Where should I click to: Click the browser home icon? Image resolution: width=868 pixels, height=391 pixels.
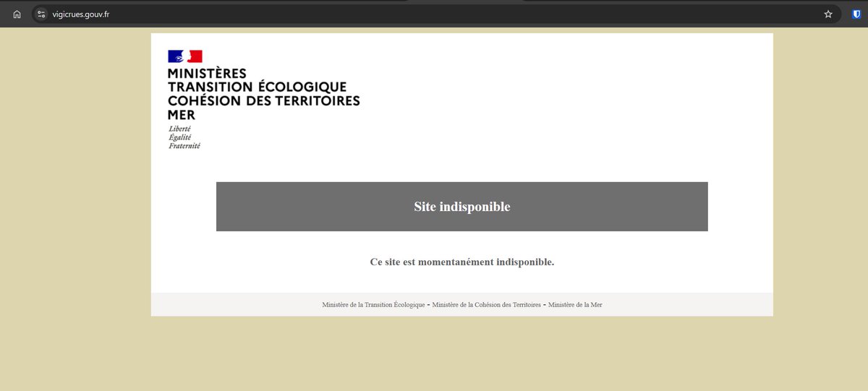(17, 14)
